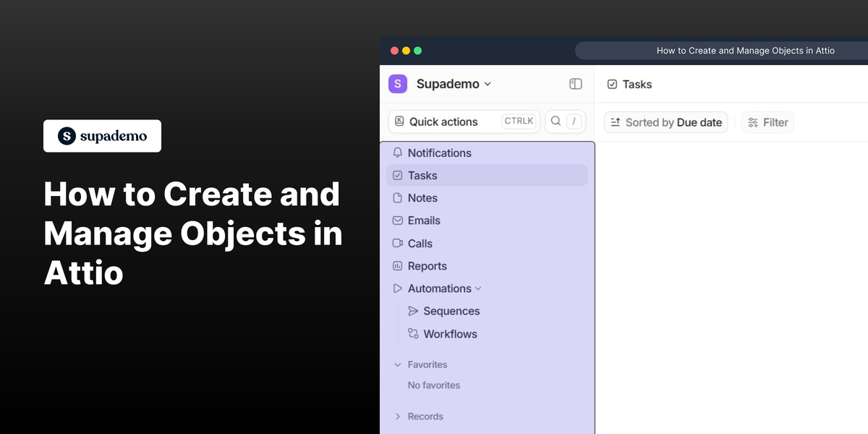Open Reports in the sidebar

tap(488, 265)
